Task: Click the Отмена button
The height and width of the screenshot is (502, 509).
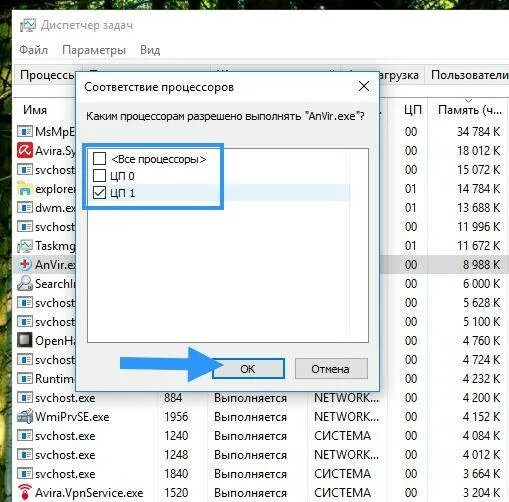Action: click(x=331, y=369)
